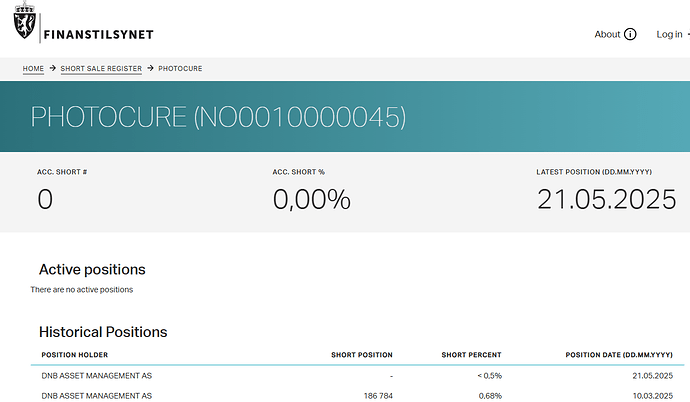The image size is (690, 402).
Task: Click the arrow after SHORT SALE REGISTER breadcrumb
Action: [150, 68]
